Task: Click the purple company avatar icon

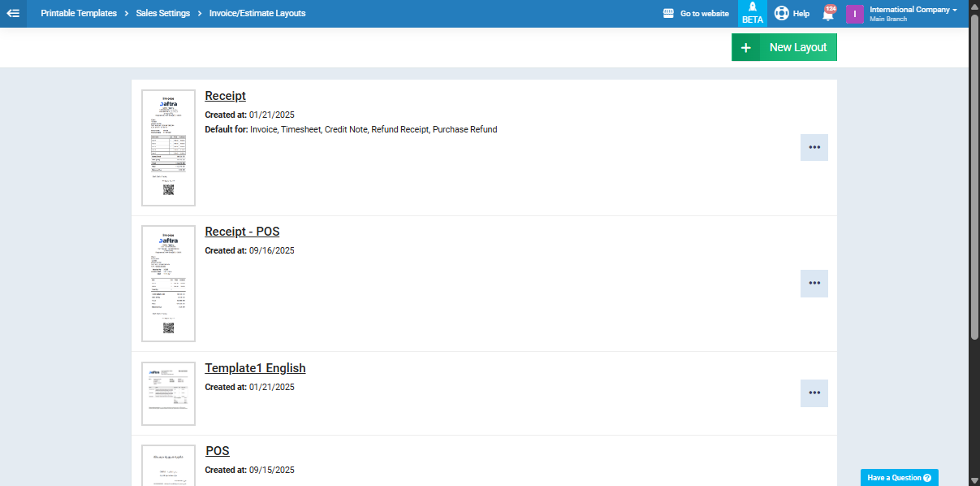Action: tap(854, 14)
